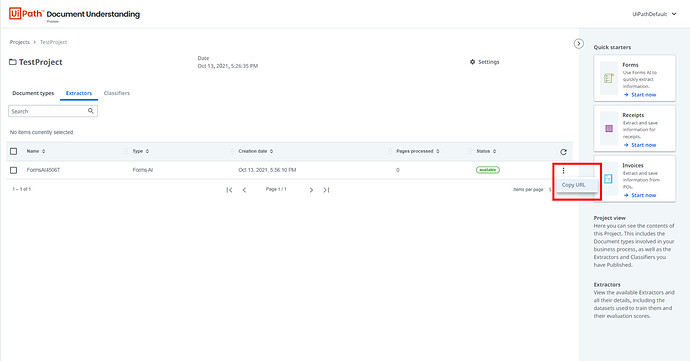Start now under Receipts quick starter
The height and width of the screenshot is (361, 690).
point(640,145)
